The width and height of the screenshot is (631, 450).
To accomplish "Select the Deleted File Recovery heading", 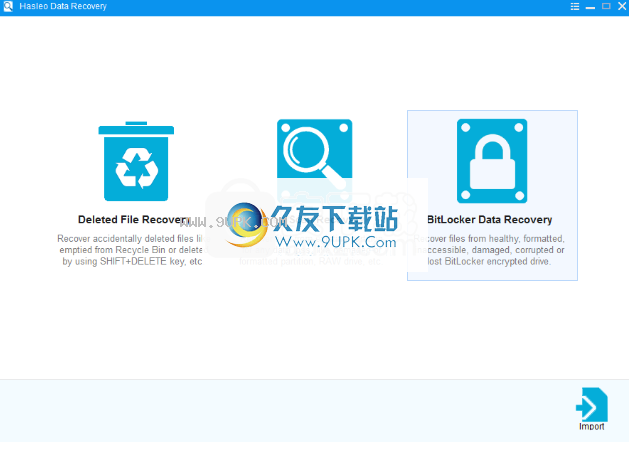I will tap(134, 220).
